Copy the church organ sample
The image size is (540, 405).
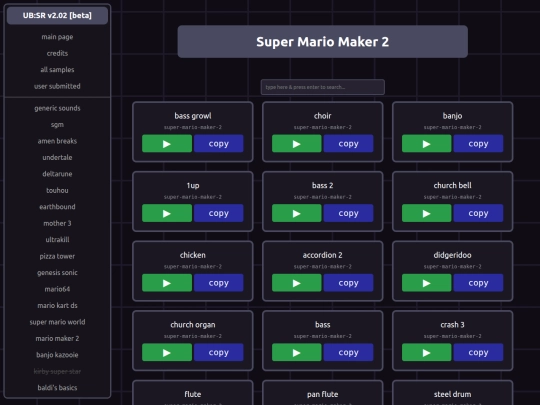click(219, 352)
